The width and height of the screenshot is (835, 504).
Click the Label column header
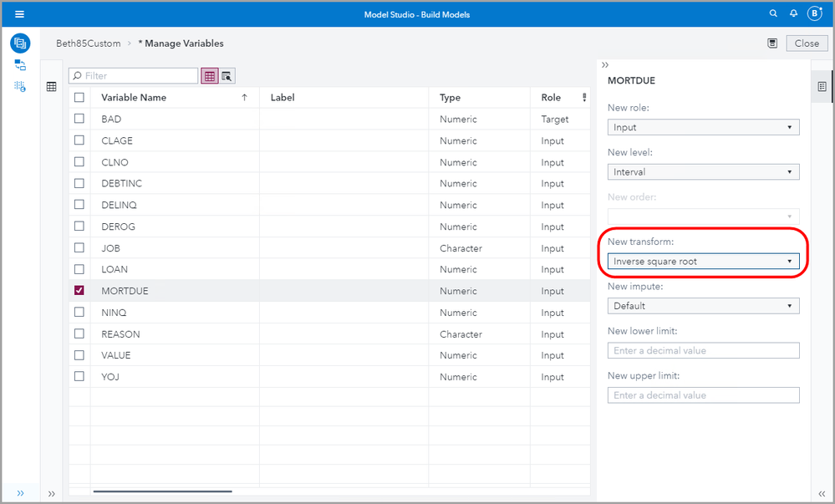pyautogui.click(x=344, y=98)
